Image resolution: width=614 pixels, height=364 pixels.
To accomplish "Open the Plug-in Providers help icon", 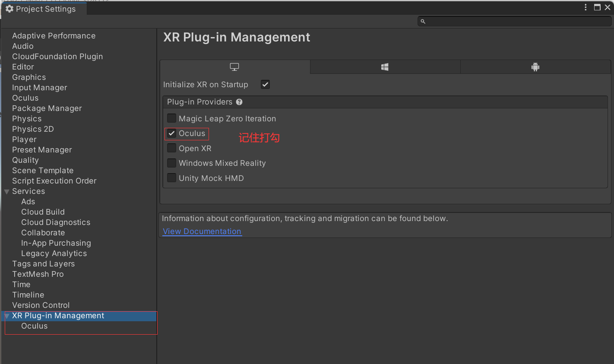I will tap(239, 102).
